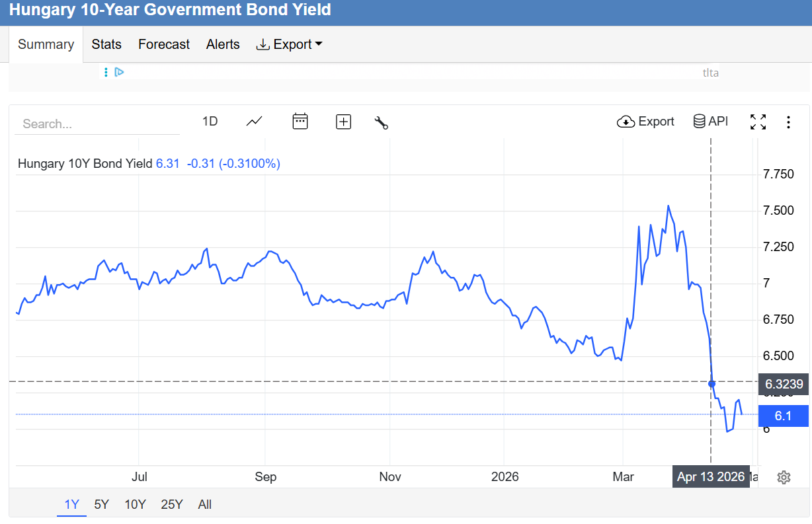This screenshot has width=812, height=524.
Task: Select the 1Y time range
Action: (x=71, y=505)
